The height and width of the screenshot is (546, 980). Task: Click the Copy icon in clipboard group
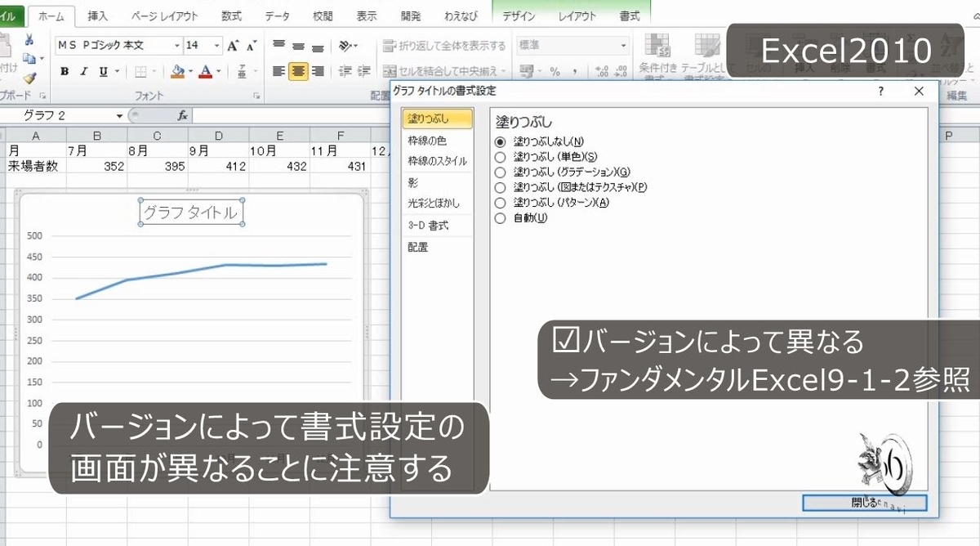coord(29,58)
